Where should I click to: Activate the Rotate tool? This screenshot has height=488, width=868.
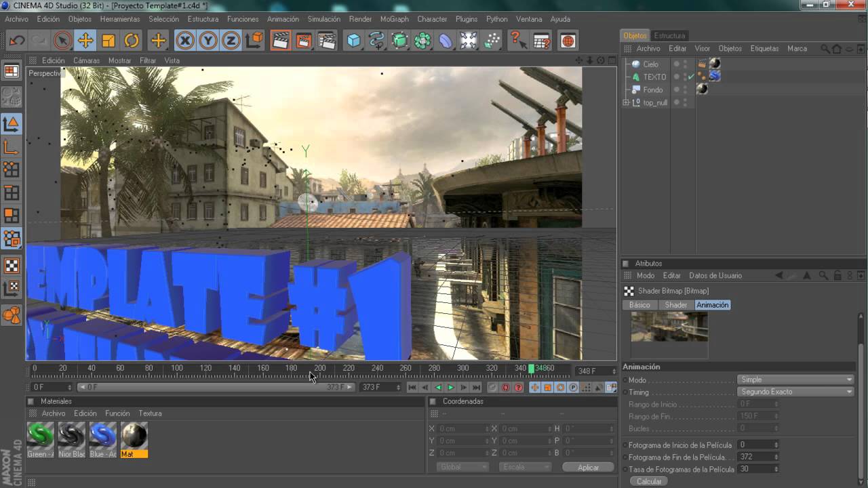[x=132, y=41]
